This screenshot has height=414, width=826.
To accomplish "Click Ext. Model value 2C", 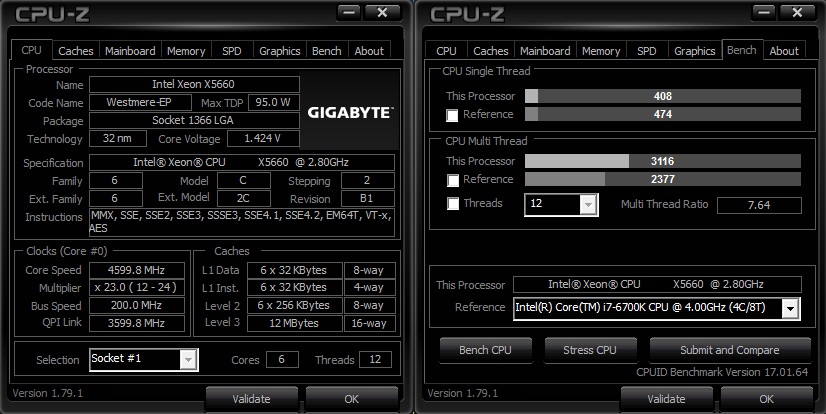I will (243, 199).
